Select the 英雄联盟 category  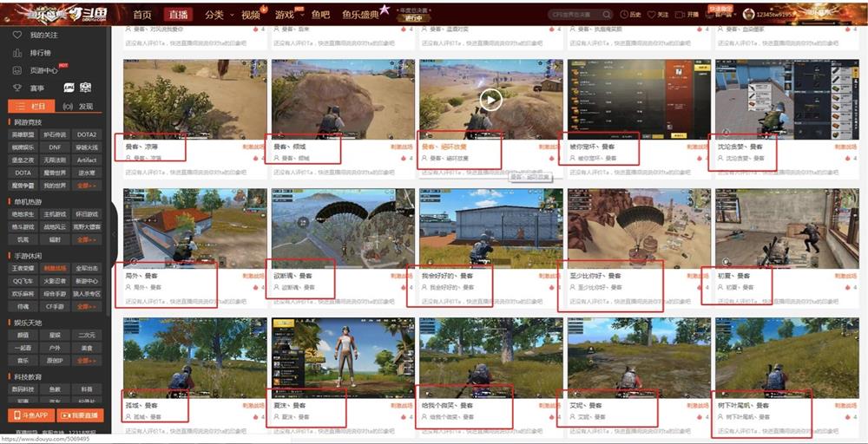(x=23, y=134)
